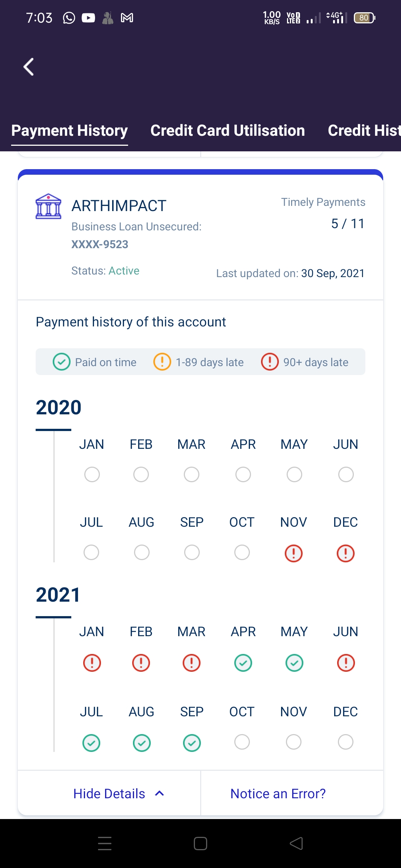This screenshot has width=401, height=868.
Task: Tap January 2021 late payment icon
Action: coord(92,663)
